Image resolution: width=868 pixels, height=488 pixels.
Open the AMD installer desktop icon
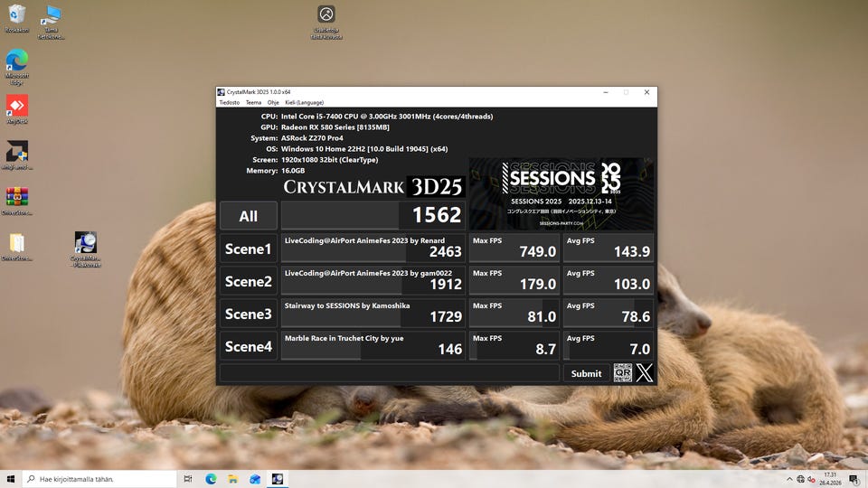(16, 155)
